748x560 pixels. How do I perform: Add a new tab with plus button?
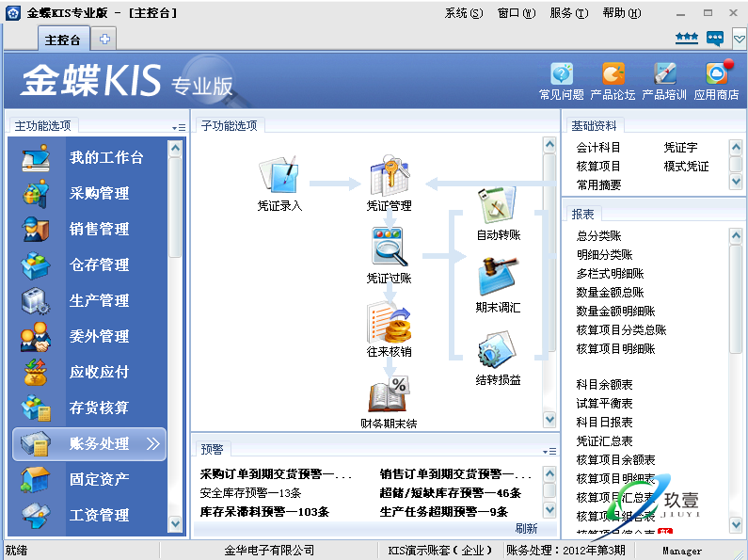[104, 40]
